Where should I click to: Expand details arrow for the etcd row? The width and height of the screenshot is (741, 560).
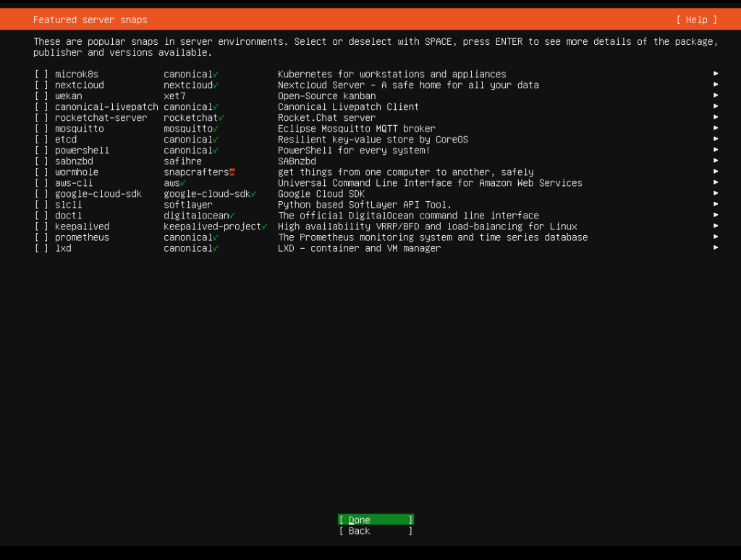pyautogui.click(x=715, y=140)
